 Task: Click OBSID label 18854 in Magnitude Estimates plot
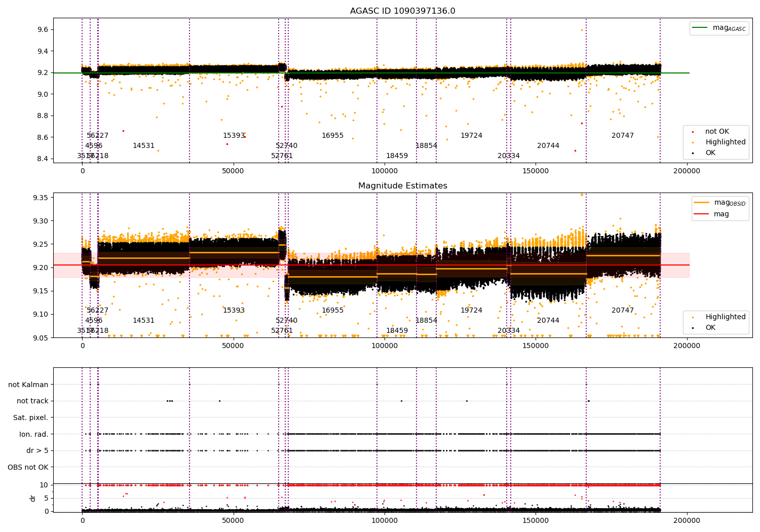point(427,321)
